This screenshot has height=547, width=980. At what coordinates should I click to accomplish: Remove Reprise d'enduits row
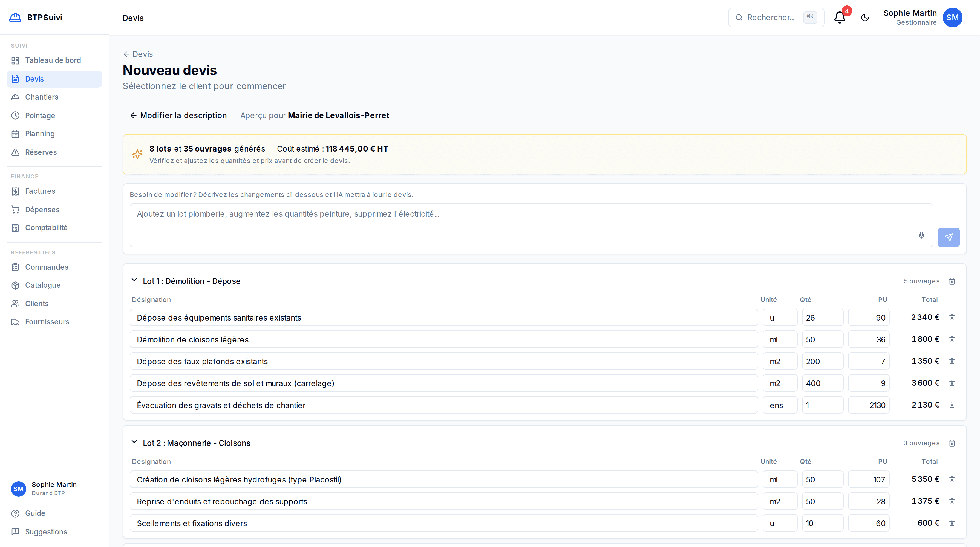[952, 501]
